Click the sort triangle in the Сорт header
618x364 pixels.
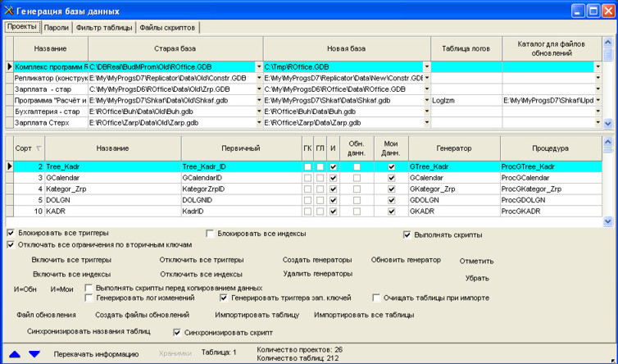pos(39,148)
